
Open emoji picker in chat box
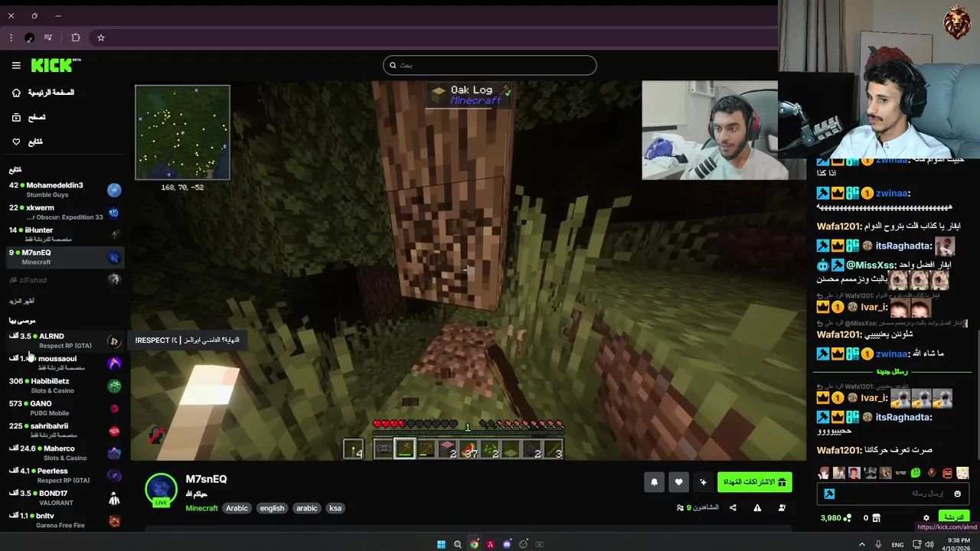pyautogui.click(x=957, y=494)
